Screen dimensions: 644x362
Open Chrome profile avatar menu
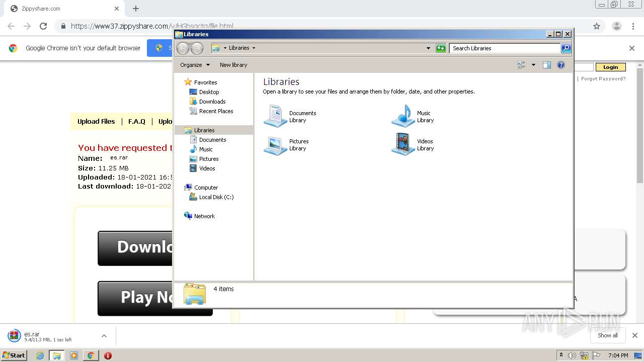click(x=617, y=26)
